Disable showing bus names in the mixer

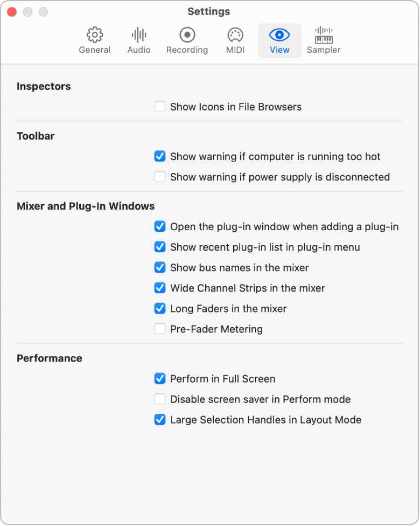160,267
